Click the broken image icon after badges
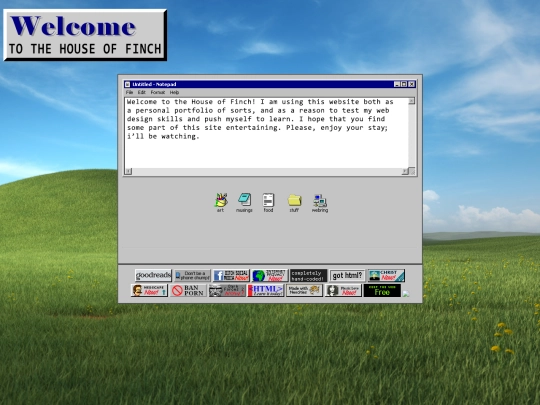The height and width of the screenshot is (405, 540). (x=406, y=294)
